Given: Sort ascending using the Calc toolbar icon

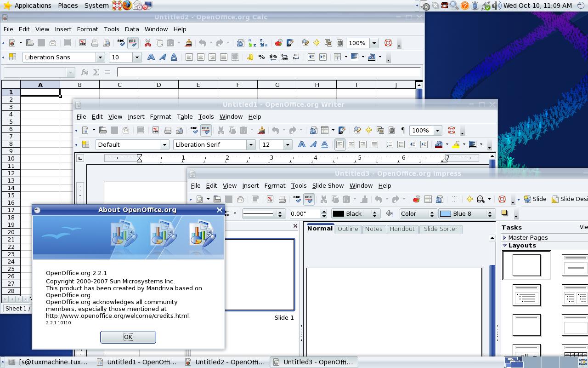Looking at the screenshot, I should pyautogui.click(x=252, y=43).
